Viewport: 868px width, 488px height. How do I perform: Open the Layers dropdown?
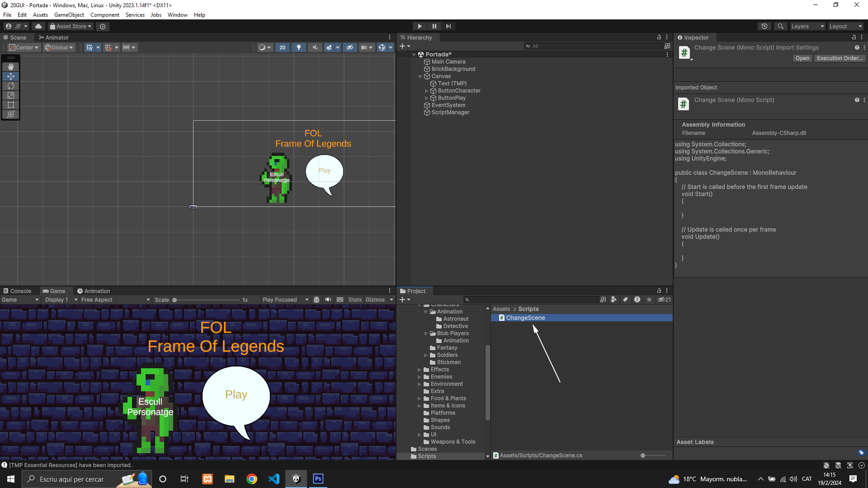807,26
